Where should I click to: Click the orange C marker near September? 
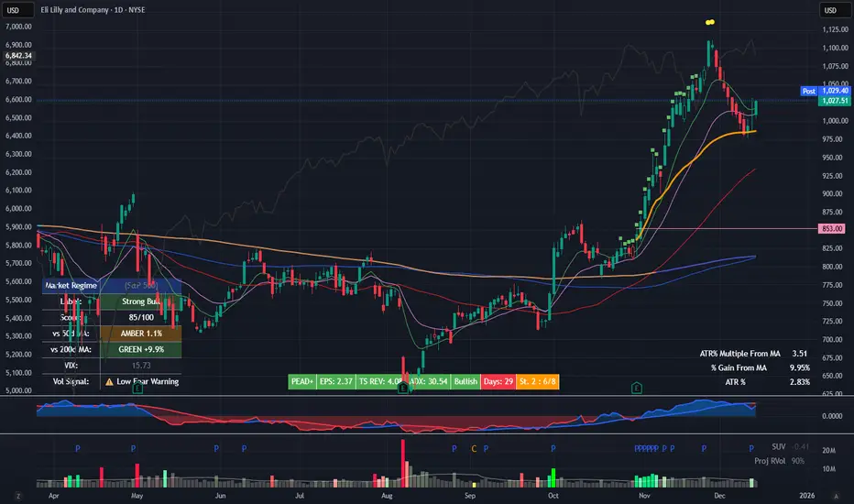474,449
